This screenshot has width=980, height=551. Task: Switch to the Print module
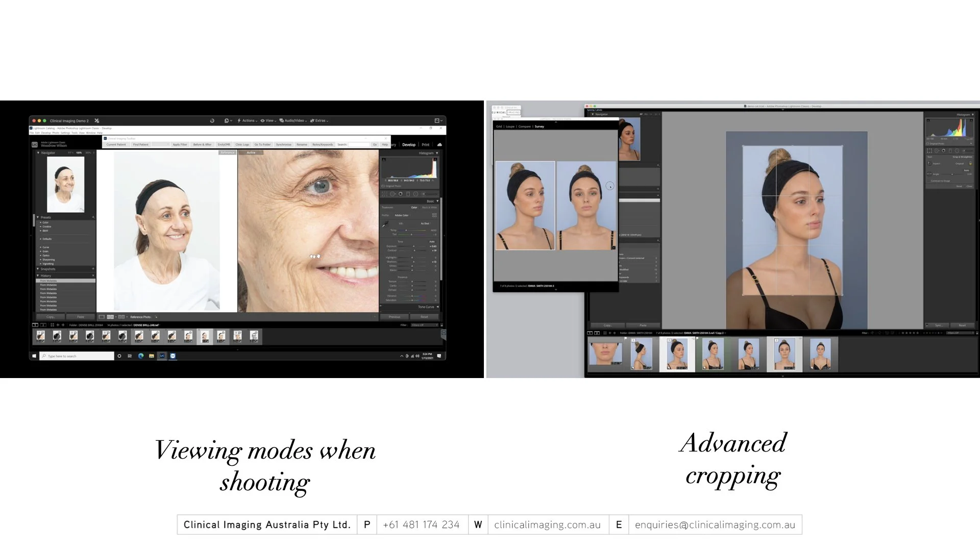coord(425,145)
